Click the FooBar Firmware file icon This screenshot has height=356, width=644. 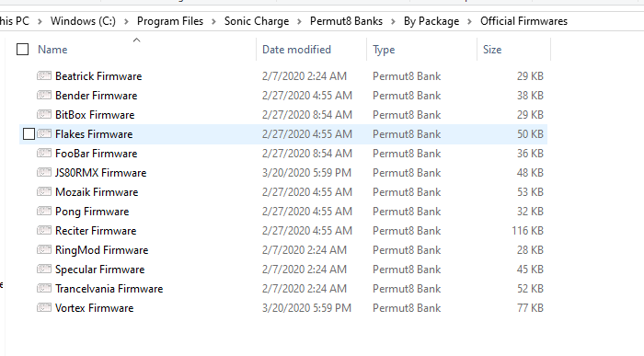(44, 153)
